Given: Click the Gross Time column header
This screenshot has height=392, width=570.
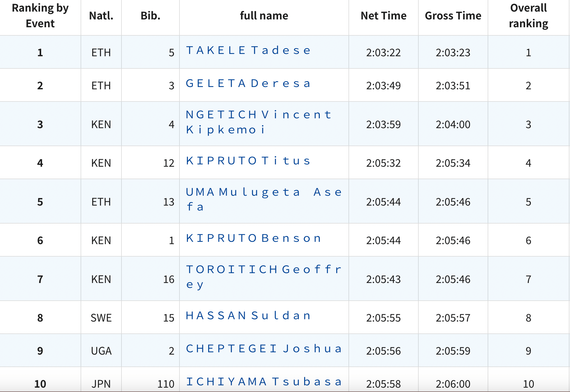Looking at the screenshot, I should pos(453,16).
